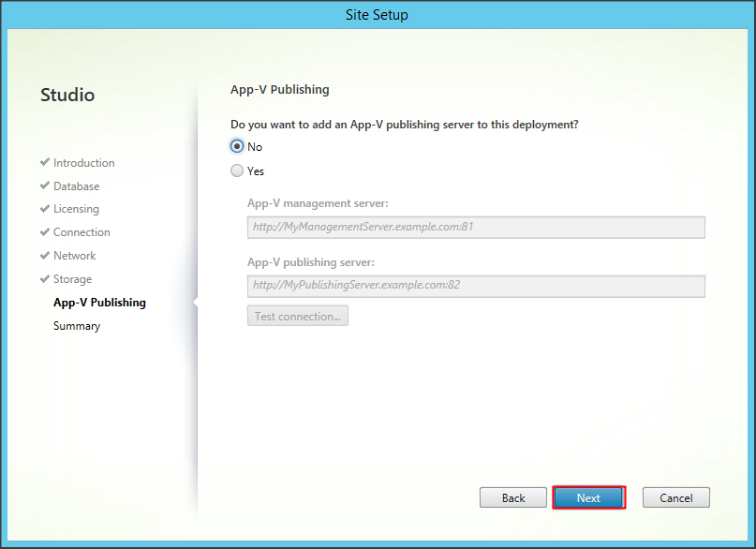Click the checkmark icon next to Licensing

coord(45,209)
